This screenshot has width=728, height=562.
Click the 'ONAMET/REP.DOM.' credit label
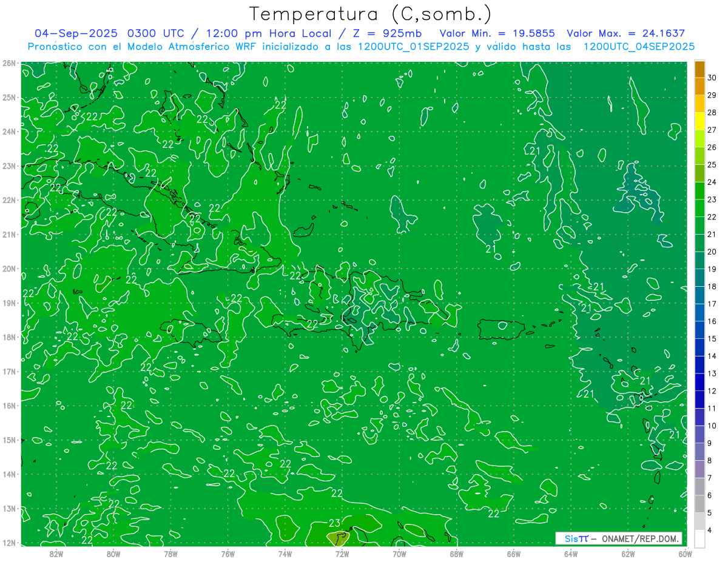tap(639, 538)
